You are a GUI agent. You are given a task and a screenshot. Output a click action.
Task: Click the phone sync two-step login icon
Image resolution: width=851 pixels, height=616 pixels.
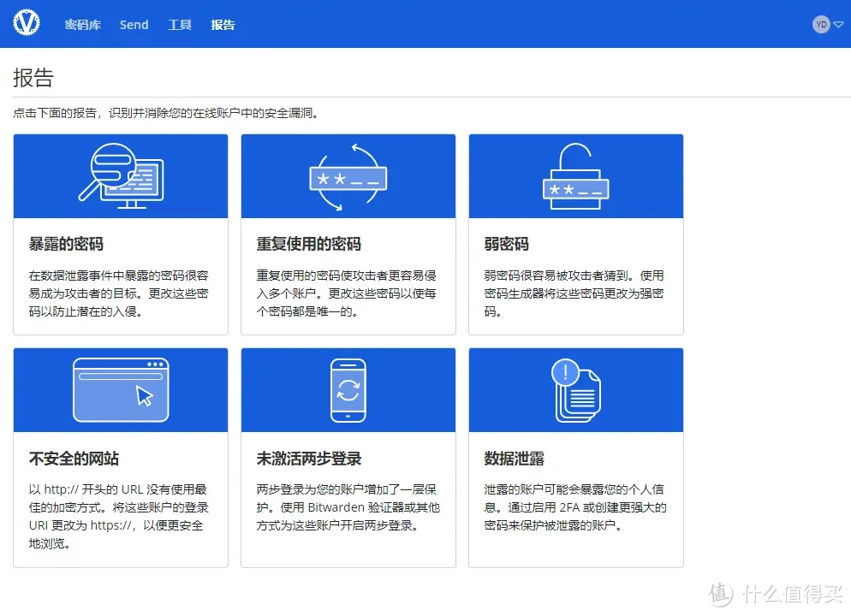pos(348,390)
